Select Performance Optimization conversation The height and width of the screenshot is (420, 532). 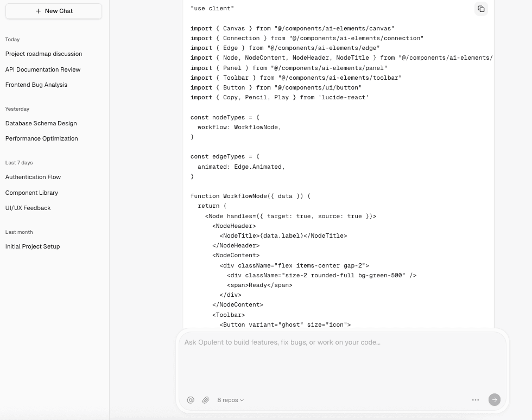tap(42, 138)
